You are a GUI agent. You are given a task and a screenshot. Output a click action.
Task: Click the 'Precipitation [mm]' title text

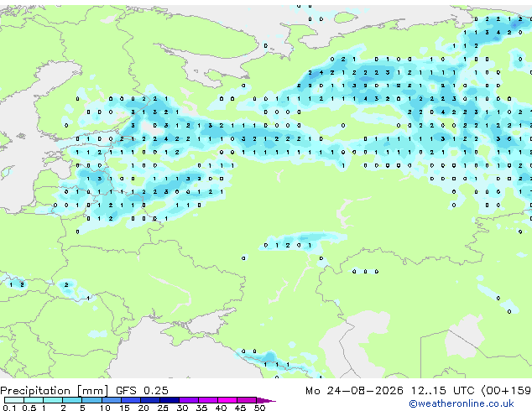click(55, 391)
